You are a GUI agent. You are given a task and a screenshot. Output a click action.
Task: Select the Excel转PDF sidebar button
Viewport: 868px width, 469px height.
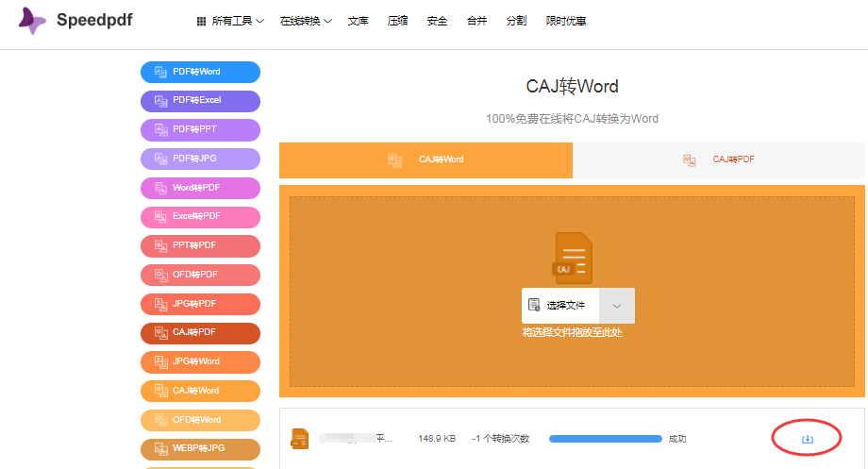200,217
